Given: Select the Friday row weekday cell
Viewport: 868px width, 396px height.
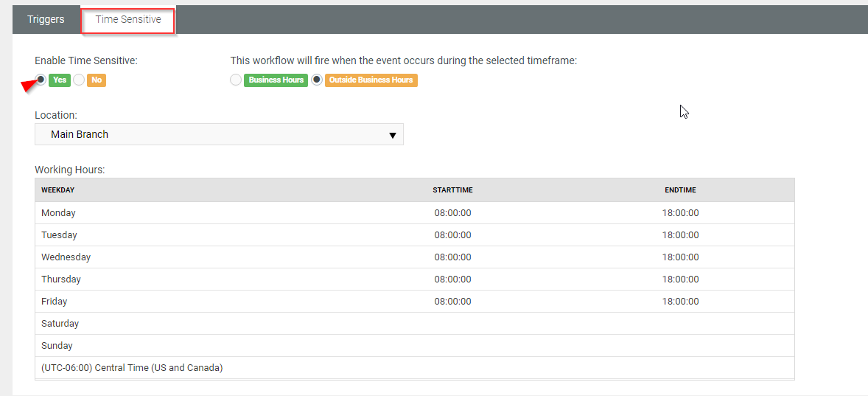Looking at the screenshot, I should [54, 302].
